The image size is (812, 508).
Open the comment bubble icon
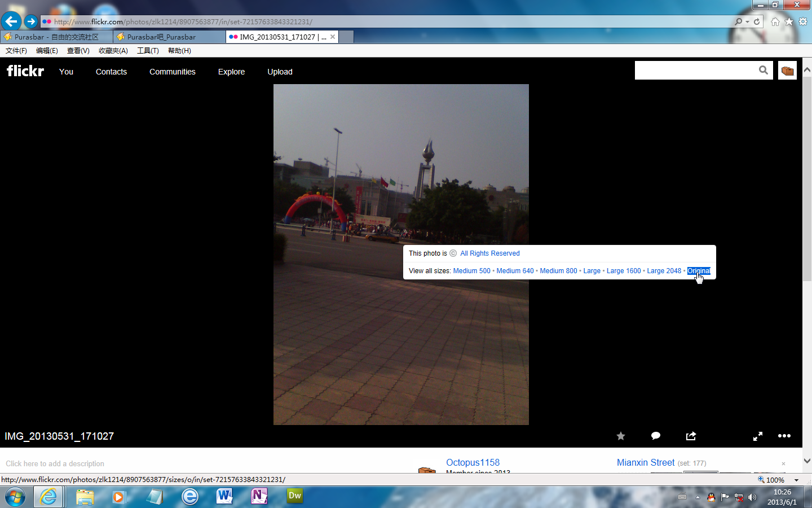tap(656, 436)
